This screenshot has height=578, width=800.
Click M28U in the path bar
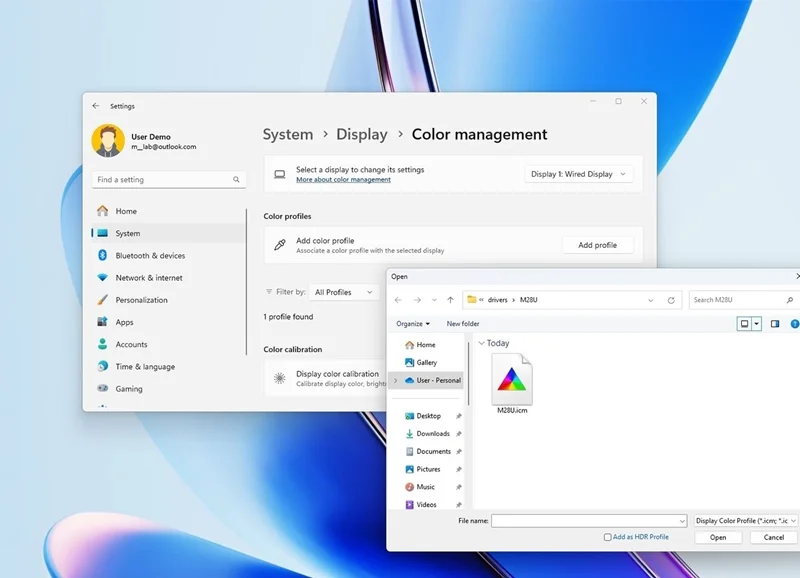tap(529, 300)
